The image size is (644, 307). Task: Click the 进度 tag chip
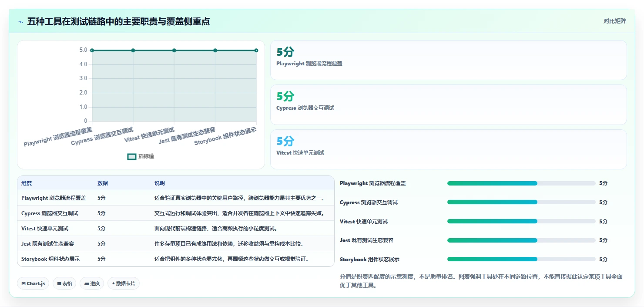(x=92, y=283)
